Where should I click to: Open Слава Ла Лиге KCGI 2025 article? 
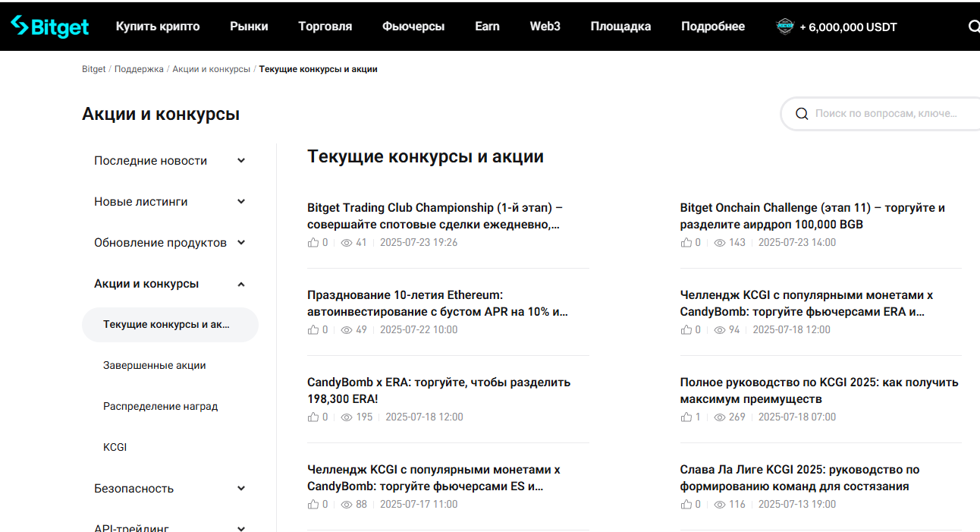pos(799,478)
